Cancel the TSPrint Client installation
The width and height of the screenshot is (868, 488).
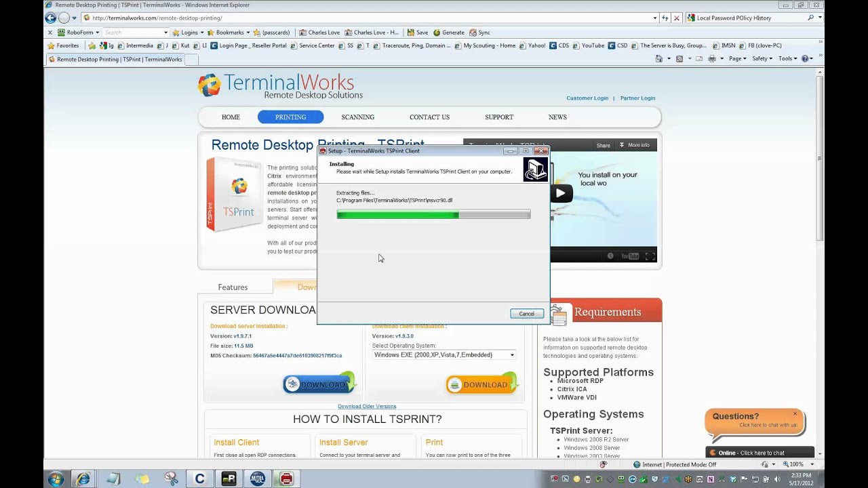tap(527, 313)
